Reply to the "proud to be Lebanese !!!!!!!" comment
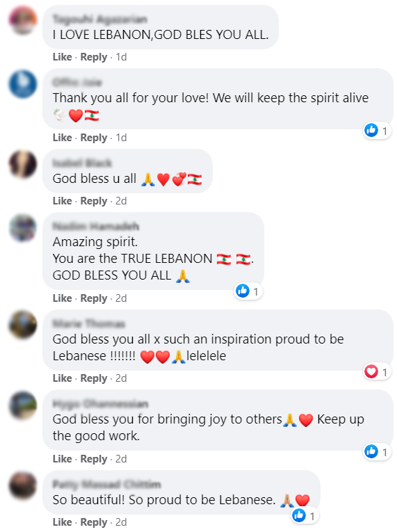The height and width of the screenshot is (532, 397). [x=94, y=378]
